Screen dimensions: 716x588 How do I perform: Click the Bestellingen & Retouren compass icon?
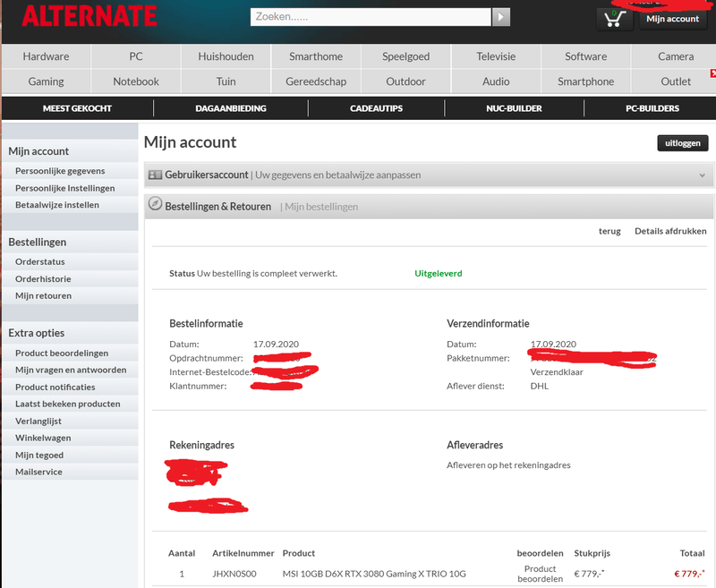155,204
